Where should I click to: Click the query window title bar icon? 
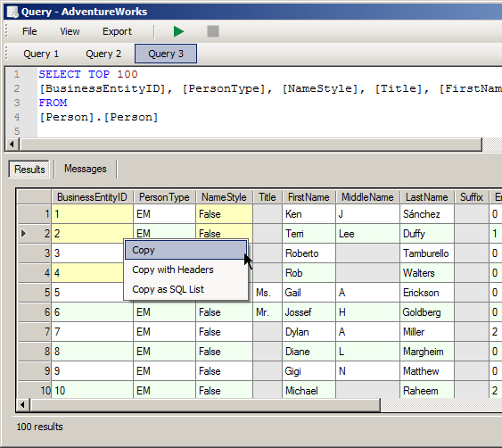click(12, 12)
